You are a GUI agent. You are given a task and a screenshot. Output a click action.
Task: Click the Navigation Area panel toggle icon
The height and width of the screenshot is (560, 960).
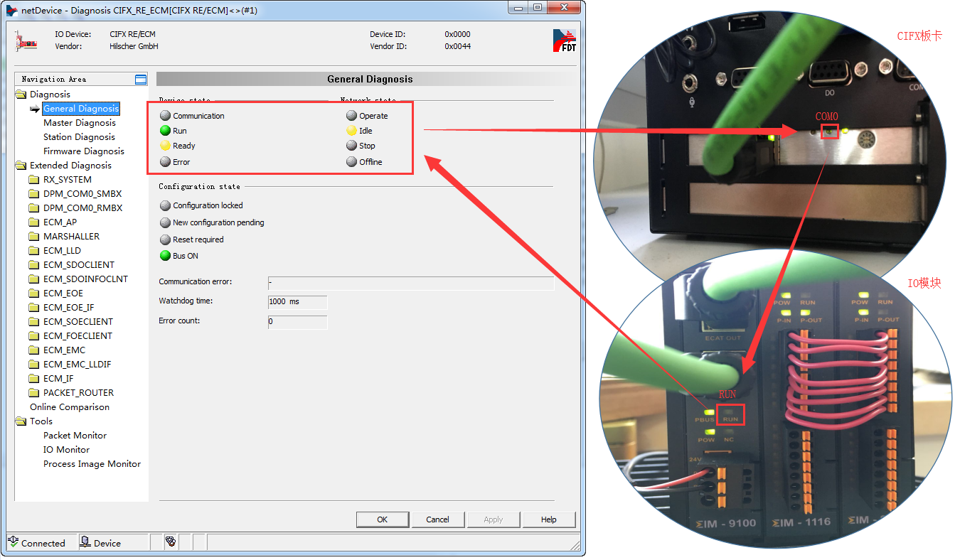coord(141,80)
